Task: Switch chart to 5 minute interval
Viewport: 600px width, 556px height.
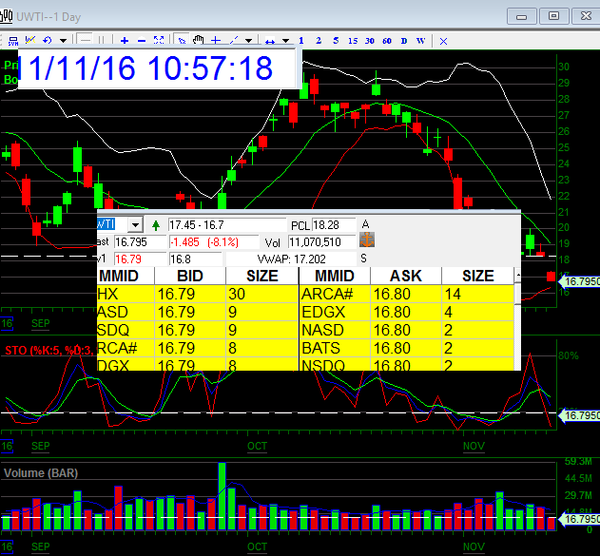Action: point(335,40)
